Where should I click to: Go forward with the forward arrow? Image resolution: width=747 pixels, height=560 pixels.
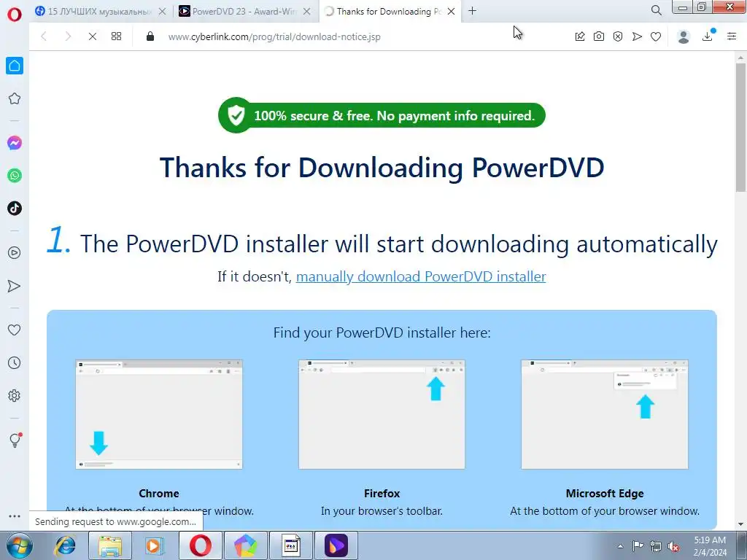click(x=68, y=36)
